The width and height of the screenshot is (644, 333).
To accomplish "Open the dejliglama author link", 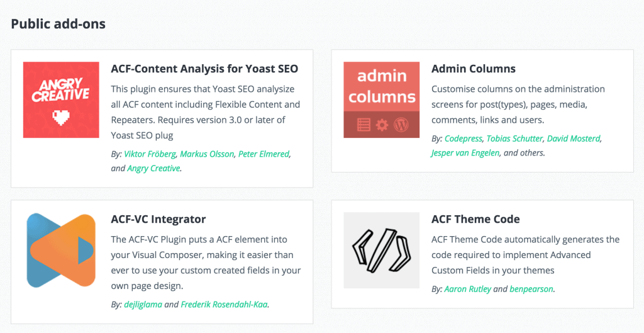I will tap(143, 305).
